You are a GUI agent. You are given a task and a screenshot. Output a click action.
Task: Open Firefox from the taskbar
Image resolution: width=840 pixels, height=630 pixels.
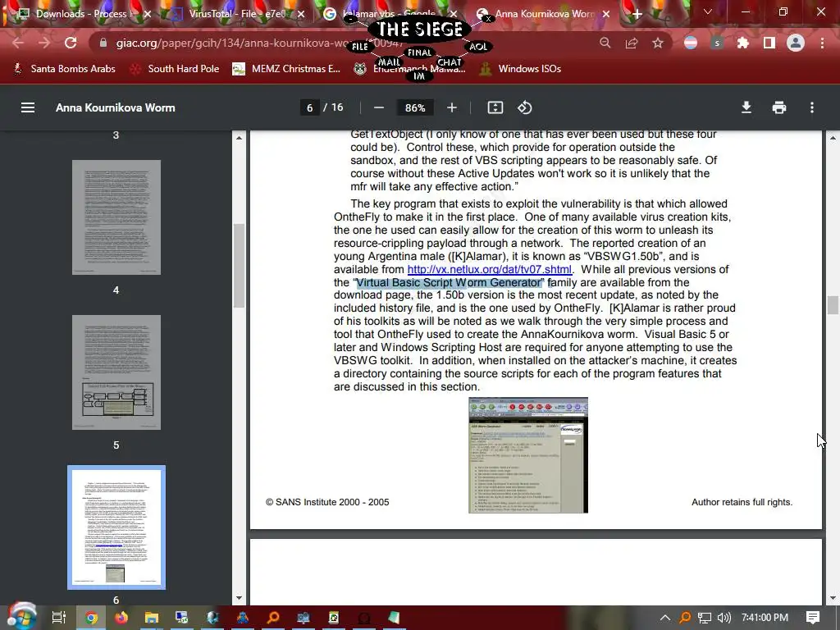click(121, 618)
